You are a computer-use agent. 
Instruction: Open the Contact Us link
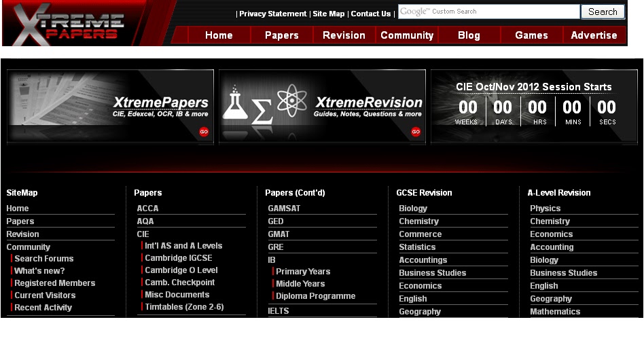pos(371,14)
